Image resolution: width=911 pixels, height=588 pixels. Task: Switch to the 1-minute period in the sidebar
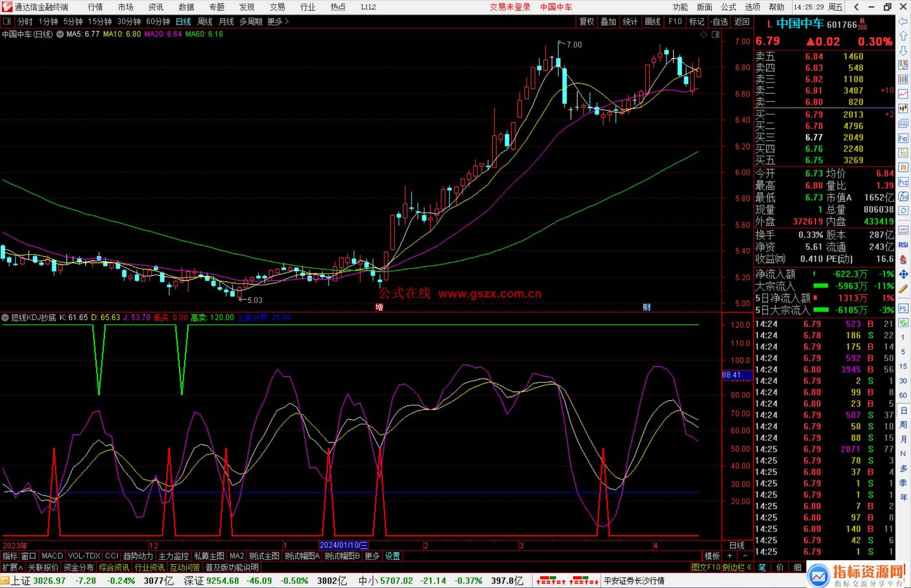903,337
